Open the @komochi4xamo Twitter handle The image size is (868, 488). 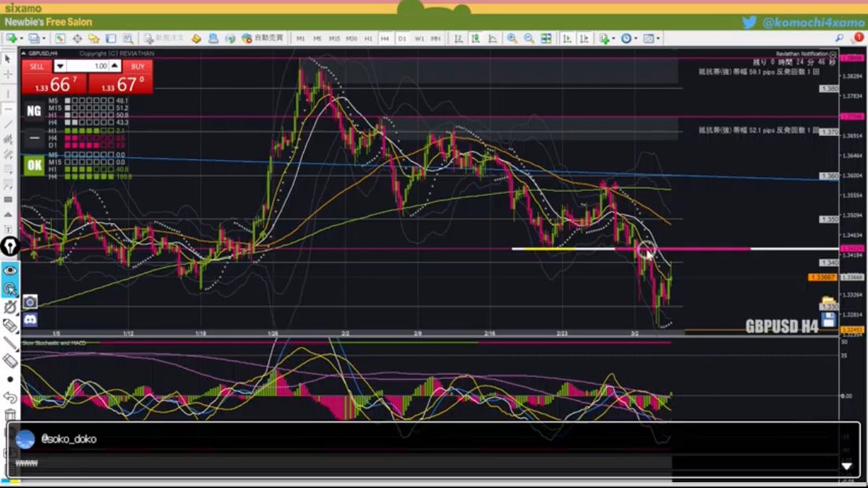tap(813, 22)
